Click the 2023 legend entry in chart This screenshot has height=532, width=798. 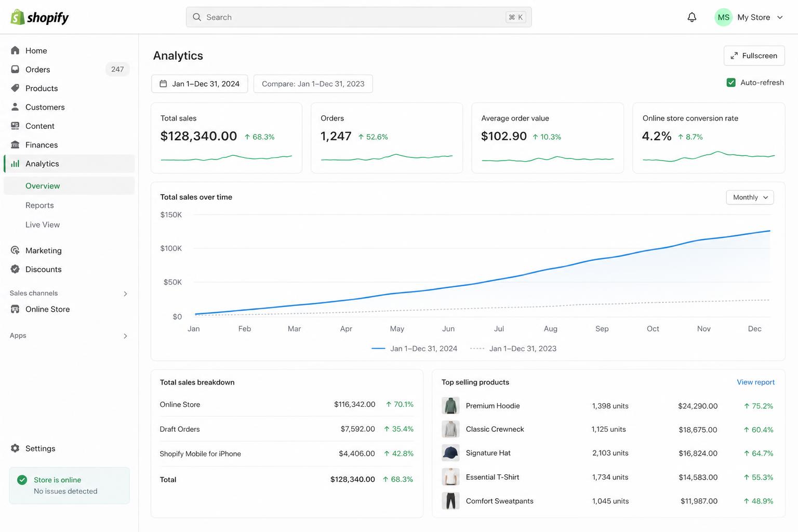(513, 349)
